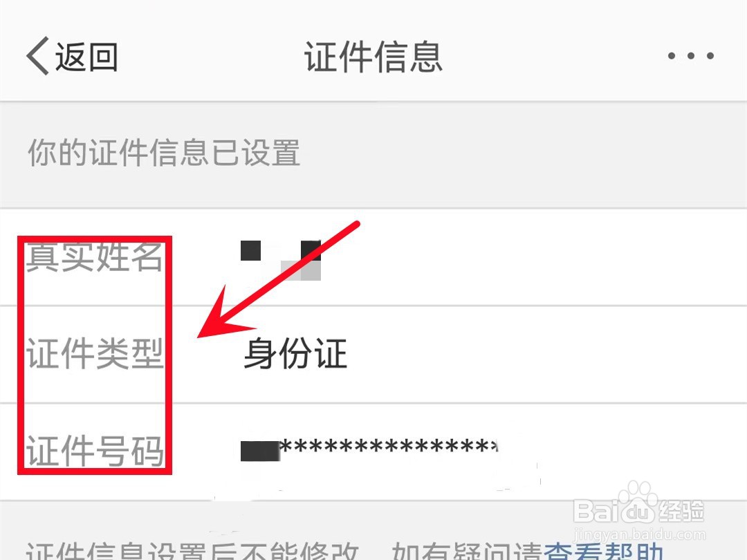Tap the back chevron arrow icon

[37, 56]
